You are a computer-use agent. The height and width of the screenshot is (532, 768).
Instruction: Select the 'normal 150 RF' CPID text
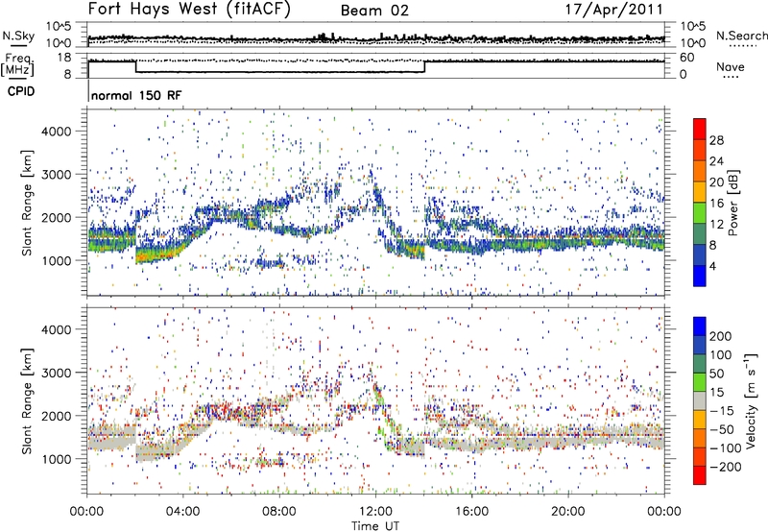click(x=136, y=95)
